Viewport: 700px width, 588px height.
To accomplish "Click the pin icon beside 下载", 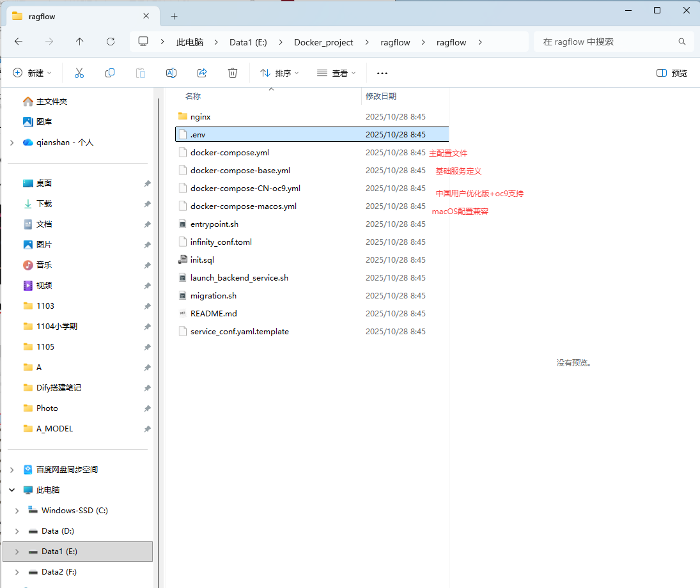I will [147, 204].
